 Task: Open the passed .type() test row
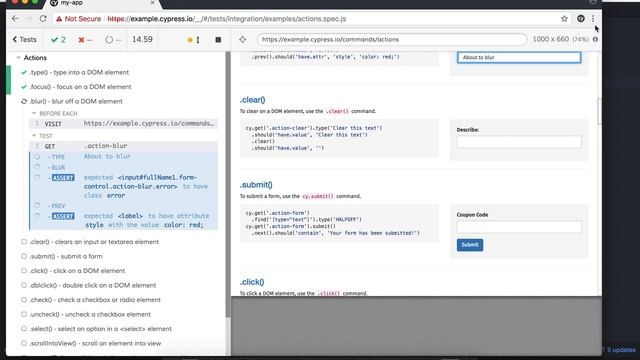click(79, 72)
